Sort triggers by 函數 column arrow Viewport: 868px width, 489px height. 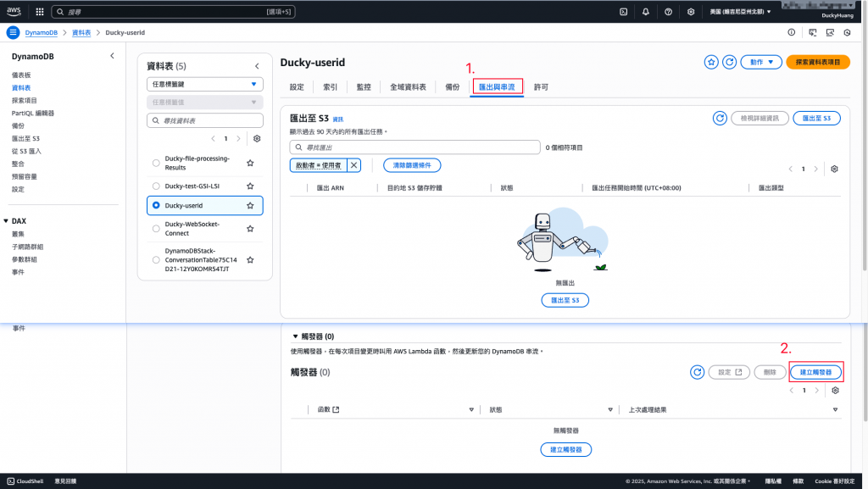coord(471,410)
